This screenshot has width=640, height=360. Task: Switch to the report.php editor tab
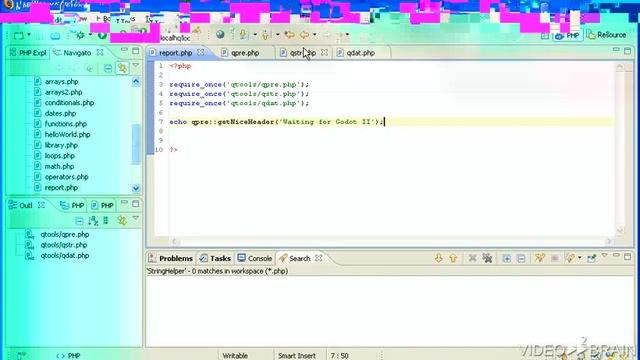[x=175, y=53]
